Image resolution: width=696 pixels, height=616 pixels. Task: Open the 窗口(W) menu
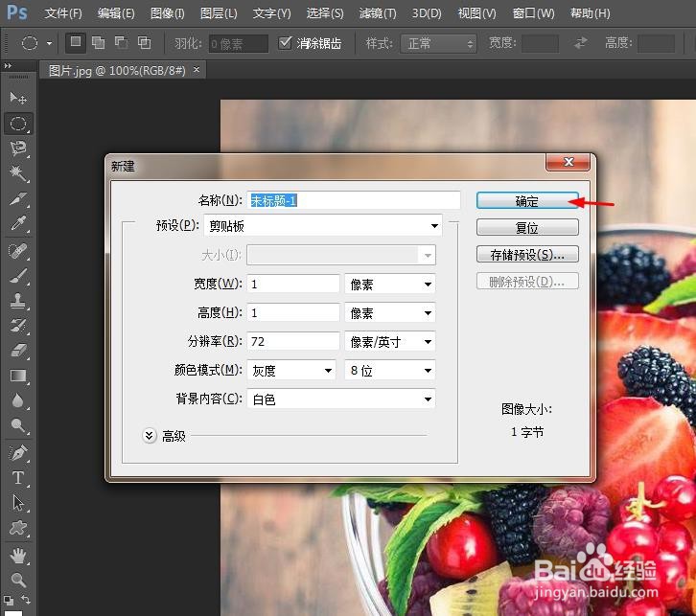click(x=533, y=13)
